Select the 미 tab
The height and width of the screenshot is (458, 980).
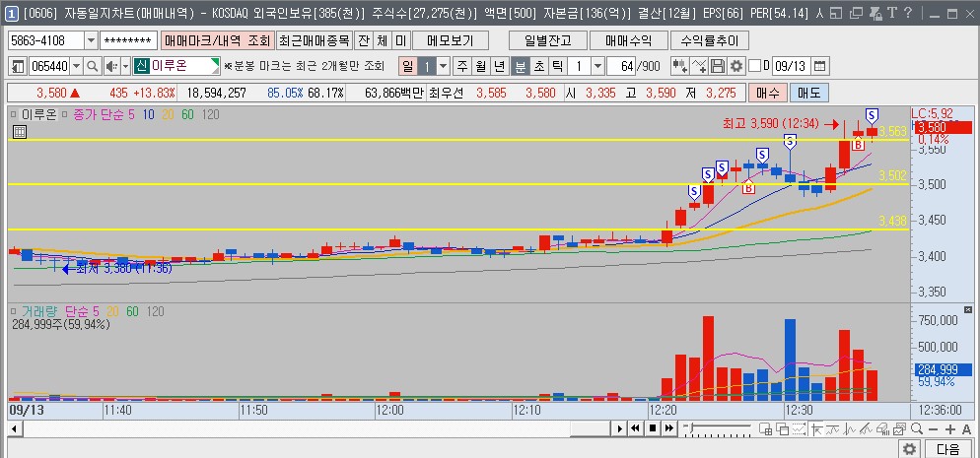(400, 41)
